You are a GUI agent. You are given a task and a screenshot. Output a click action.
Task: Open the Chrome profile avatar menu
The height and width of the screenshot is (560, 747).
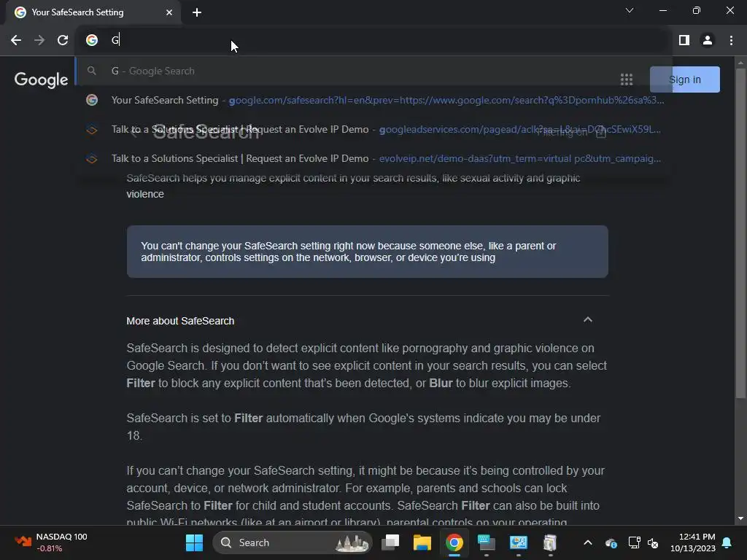(x=708, y=41)
